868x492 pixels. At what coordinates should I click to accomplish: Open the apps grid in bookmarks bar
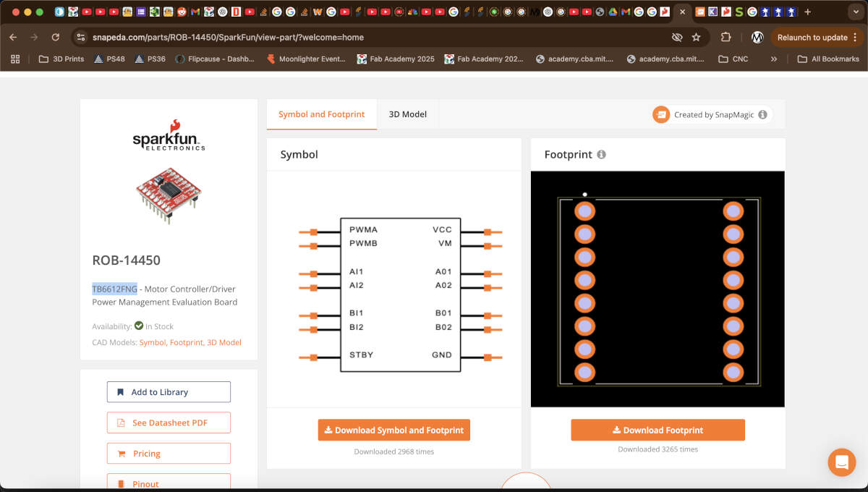[15, 59]
